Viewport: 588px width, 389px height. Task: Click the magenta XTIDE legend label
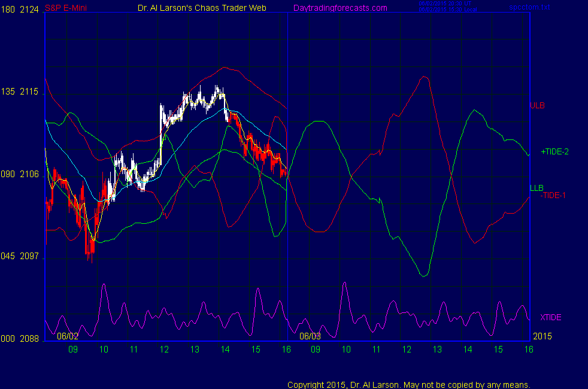[550, 317]
